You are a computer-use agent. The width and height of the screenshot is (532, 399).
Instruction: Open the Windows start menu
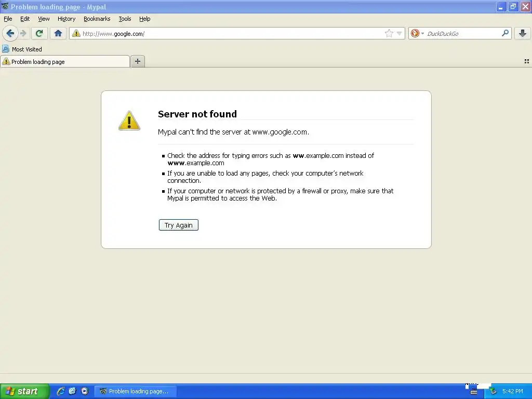pos(25,391)
